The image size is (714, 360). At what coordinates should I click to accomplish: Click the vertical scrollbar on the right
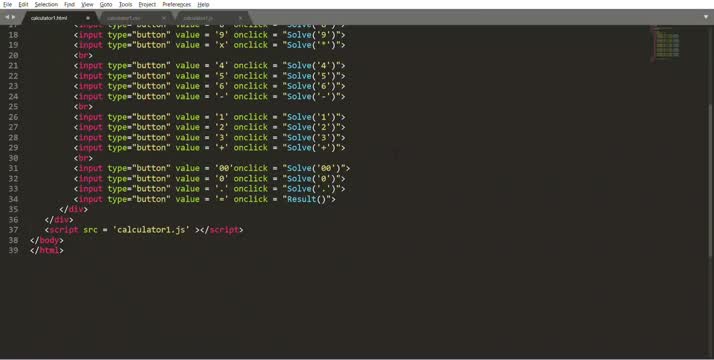711,180
